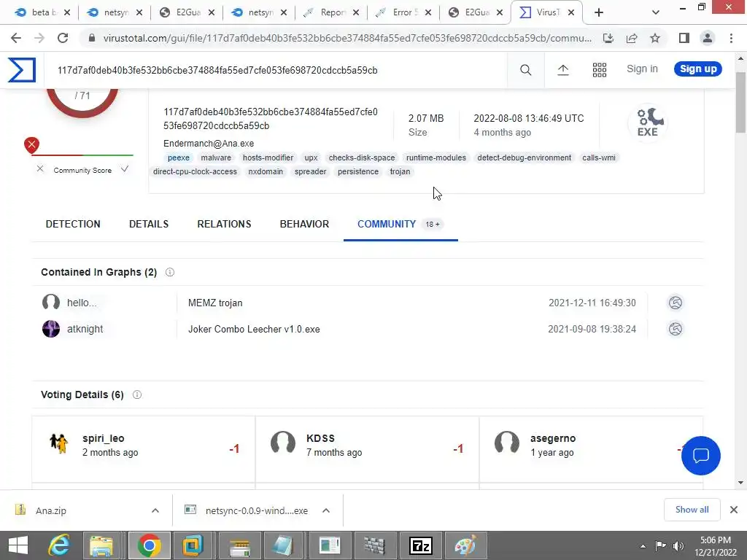The image size is (747, 560).
Task: Click the page vertical scrollbar thumb
Action: [740, 102]
